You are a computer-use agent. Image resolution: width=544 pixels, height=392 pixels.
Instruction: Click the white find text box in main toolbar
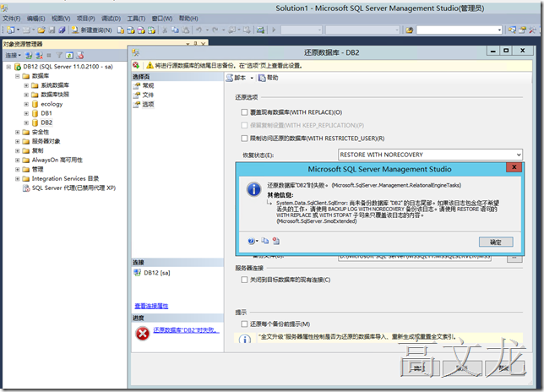(x=456, y=30)
